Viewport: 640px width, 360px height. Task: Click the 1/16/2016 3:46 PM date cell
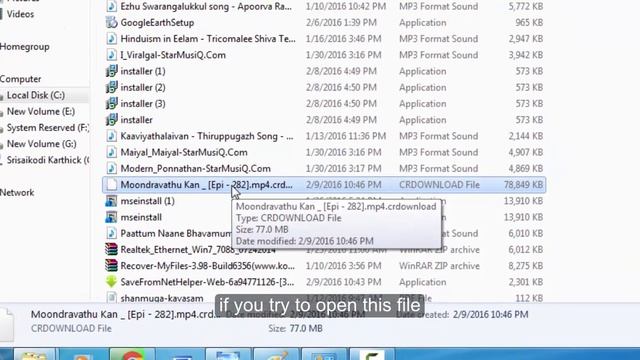tap(344, 39)
